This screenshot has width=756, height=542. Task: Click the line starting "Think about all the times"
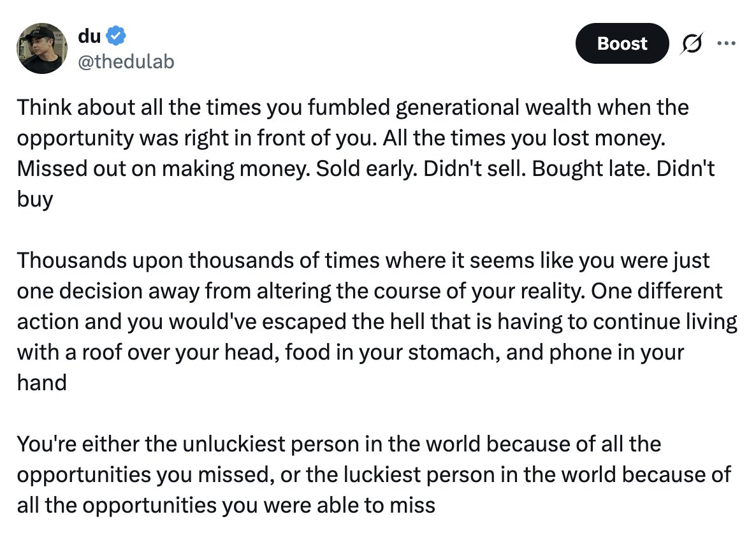353,107
